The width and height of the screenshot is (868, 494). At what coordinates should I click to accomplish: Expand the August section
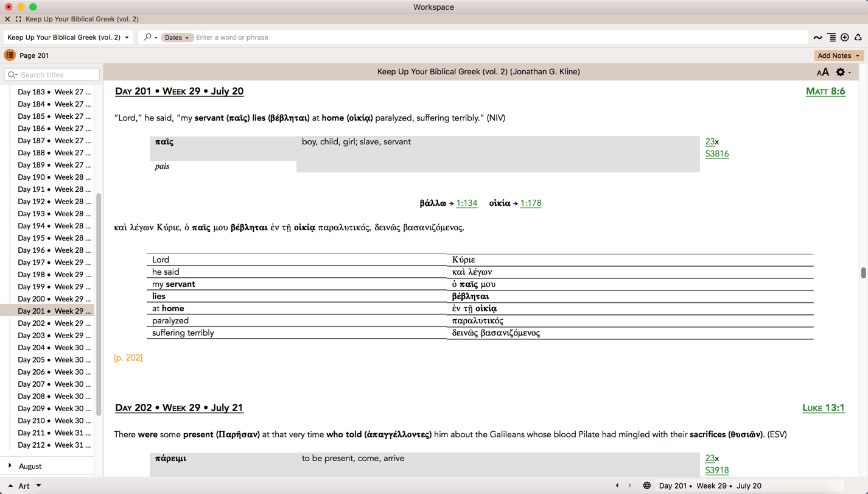tap(10, 466)
